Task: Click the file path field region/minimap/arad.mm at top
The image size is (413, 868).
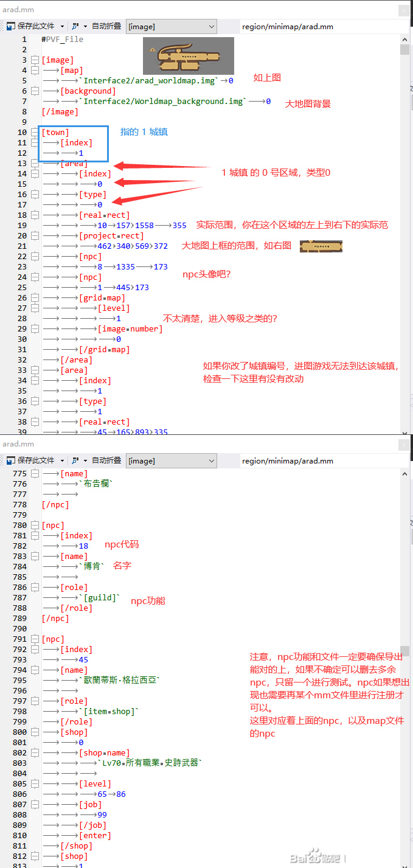Action: [x=287, y=27]
